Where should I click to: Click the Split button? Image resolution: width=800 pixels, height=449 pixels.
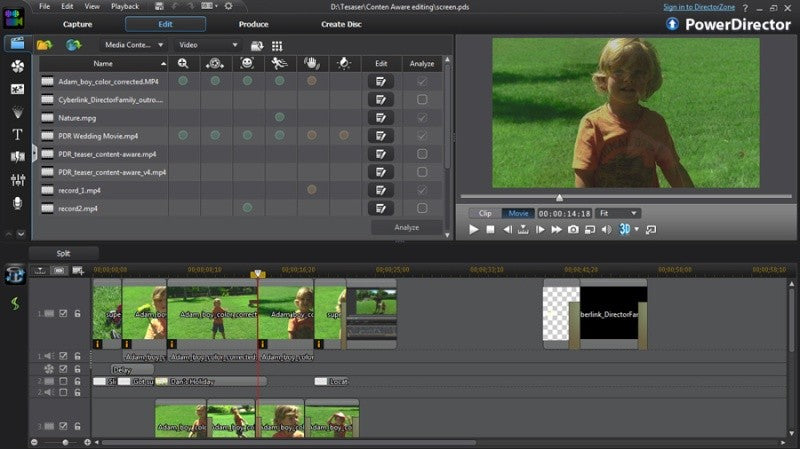tap(63, 253)
